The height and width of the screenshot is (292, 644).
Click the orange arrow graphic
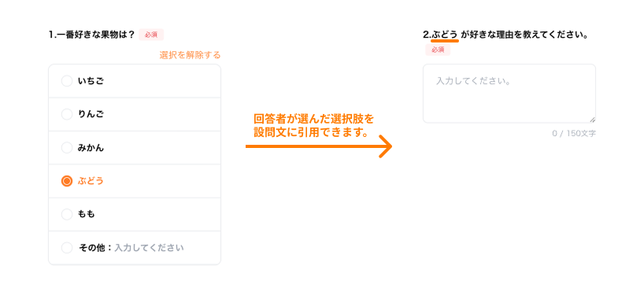pyautogui.click(x=319, y=146)
